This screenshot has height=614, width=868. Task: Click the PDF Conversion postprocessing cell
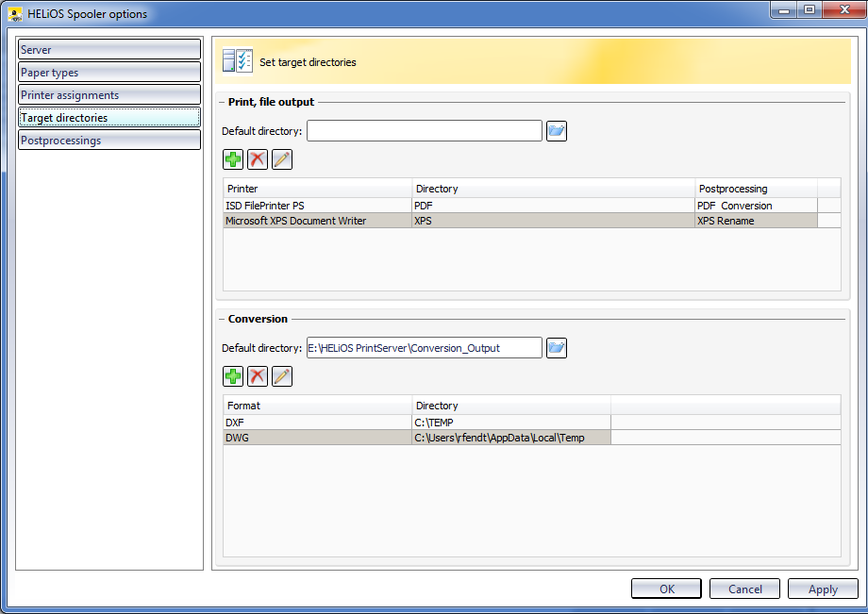pos(756,206)
